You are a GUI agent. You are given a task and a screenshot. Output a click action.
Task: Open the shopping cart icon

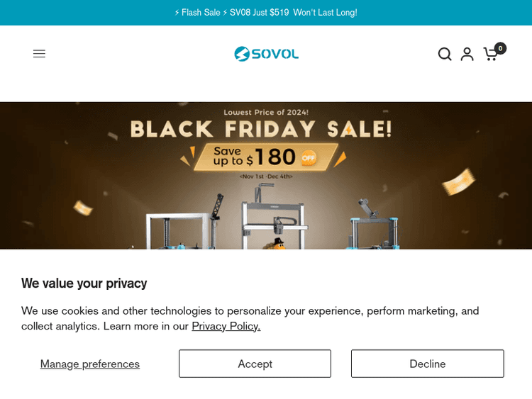pos(489,55)
